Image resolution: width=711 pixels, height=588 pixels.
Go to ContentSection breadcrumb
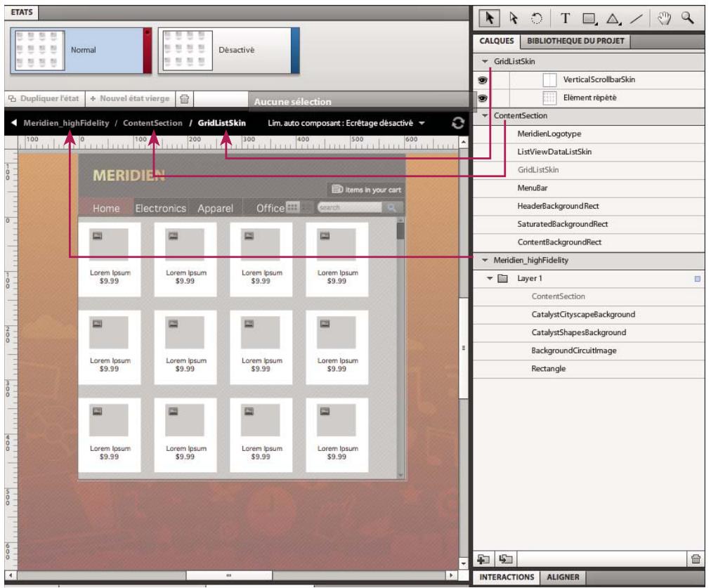tap(152, 123)
